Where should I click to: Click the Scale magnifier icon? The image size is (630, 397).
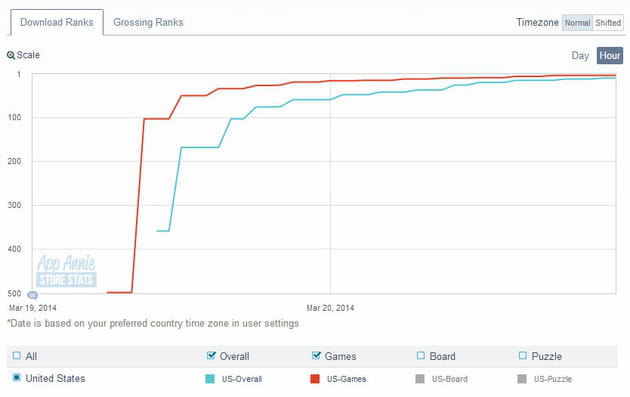point(11,55)
